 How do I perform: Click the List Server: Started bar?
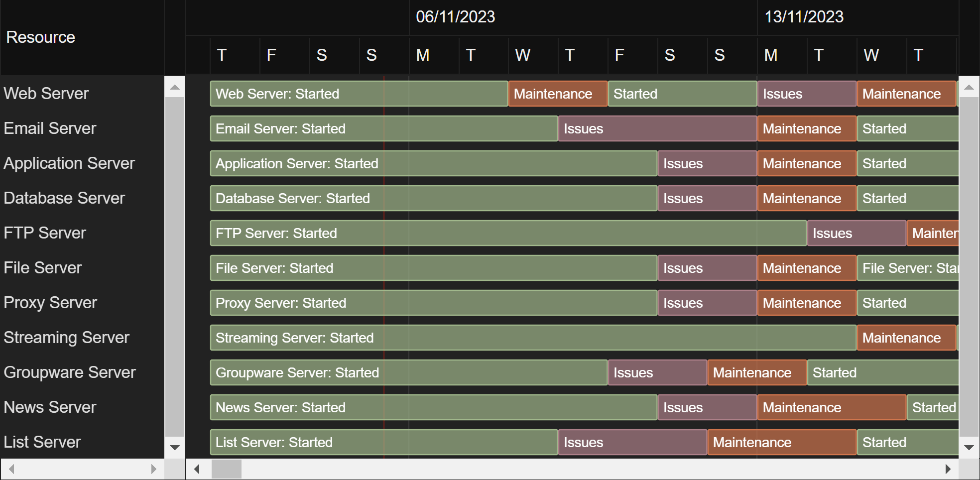[383, 442]
